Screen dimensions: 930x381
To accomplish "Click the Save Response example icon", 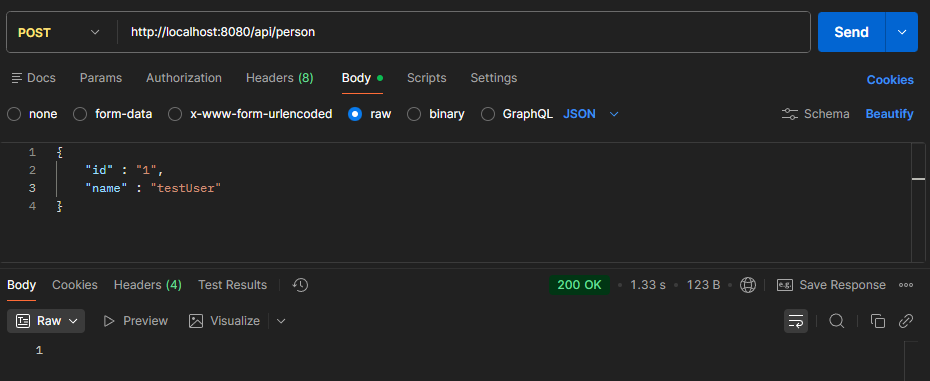I will click(x=785, y=285).
